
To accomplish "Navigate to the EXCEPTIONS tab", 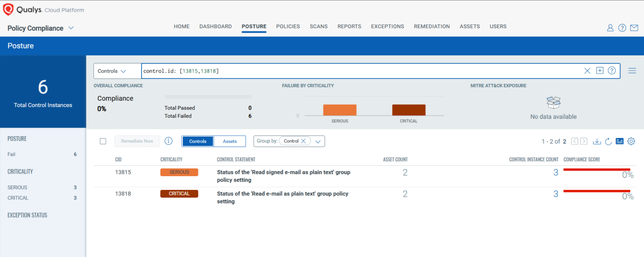I will tap(387, 26).
